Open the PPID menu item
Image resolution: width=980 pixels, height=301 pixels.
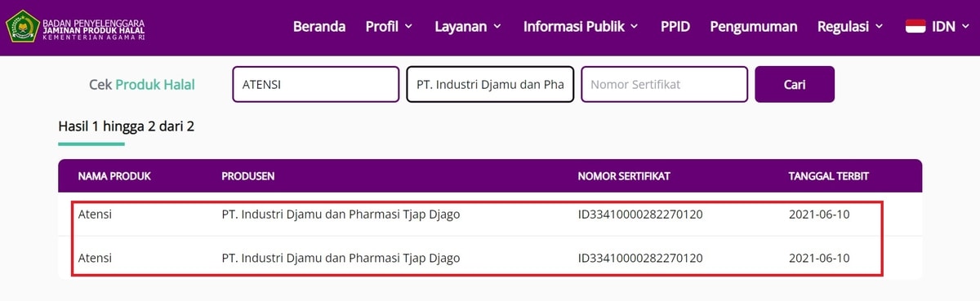[675, 26]
